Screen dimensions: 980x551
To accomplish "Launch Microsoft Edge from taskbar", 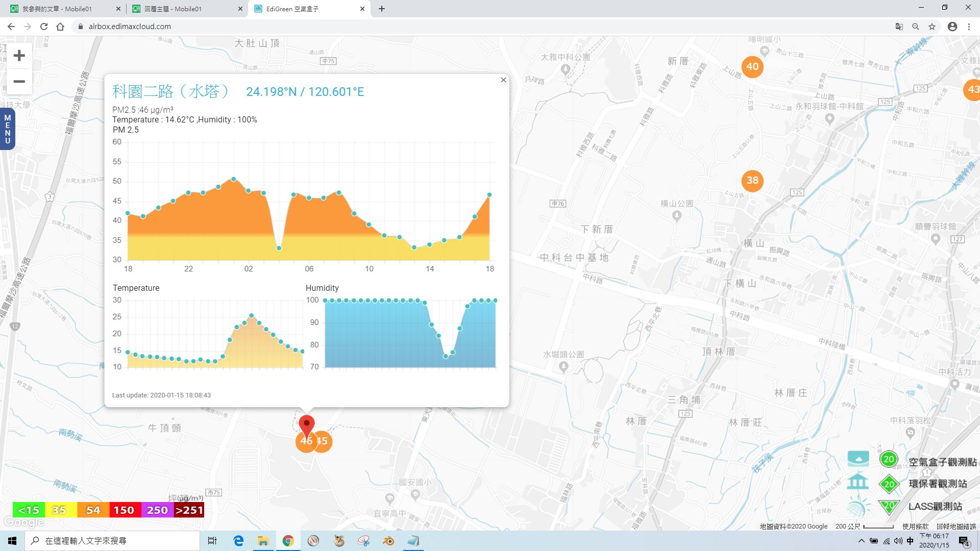I will pos(238,541).
